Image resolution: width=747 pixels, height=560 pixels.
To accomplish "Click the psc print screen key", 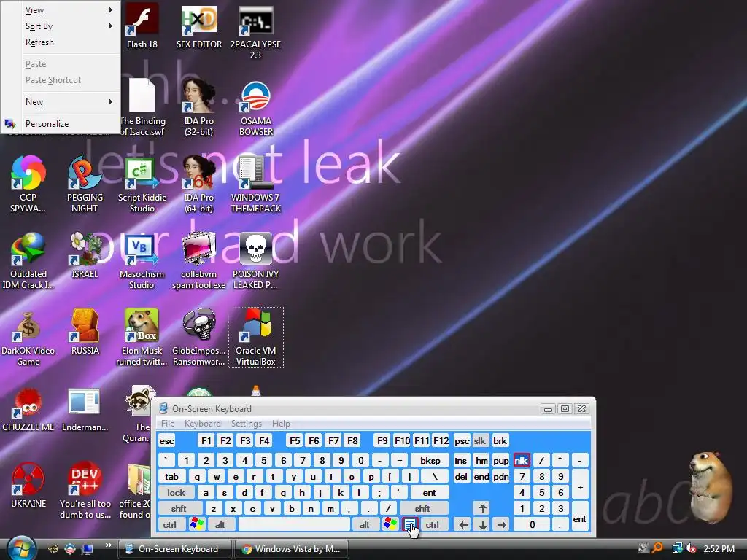I will click(x=462, y=441).
